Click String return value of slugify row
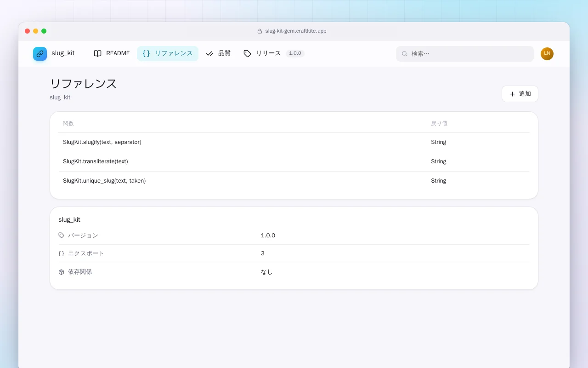Viewport: 588px width, 368px height. 439,142
